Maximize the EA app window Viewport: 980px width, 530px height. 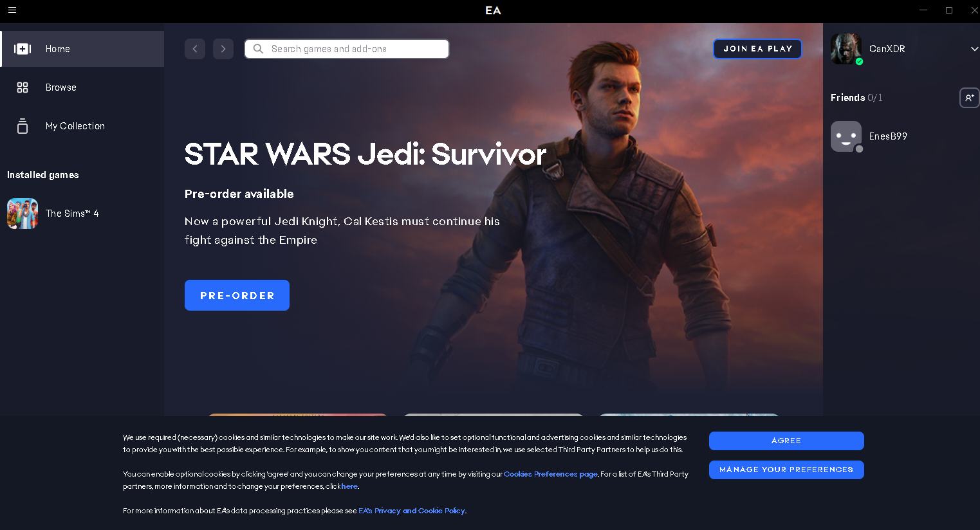coord(949,10)
